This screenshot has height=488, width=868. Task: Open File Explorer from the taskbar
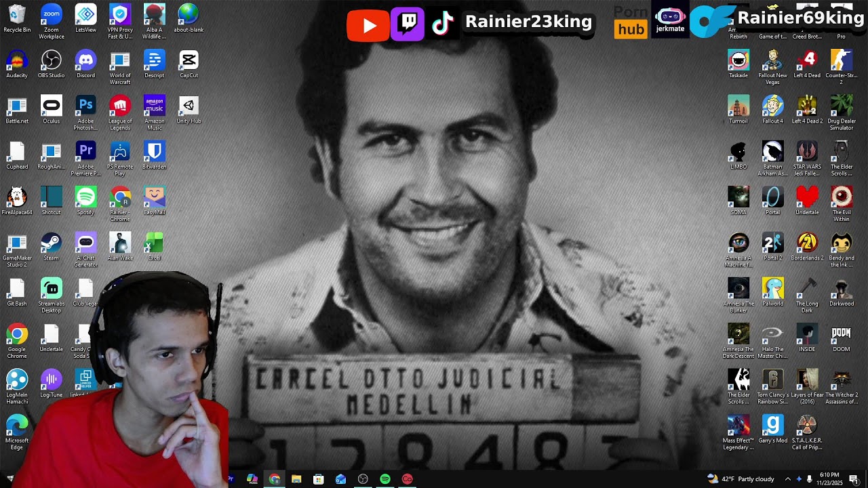pos(296,479)
